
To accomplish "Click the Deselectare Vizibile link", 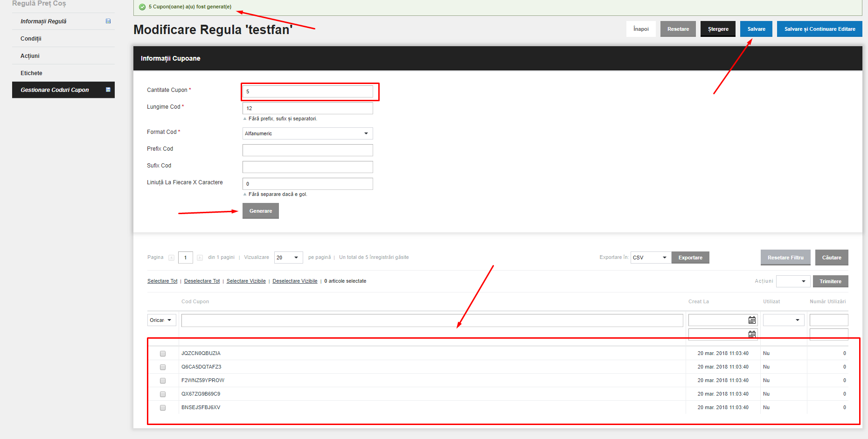I will (295, 281).
